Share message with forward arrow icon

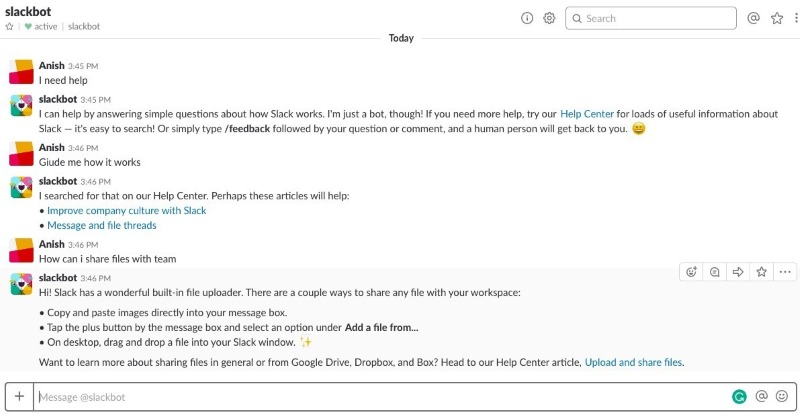(738, 272)
